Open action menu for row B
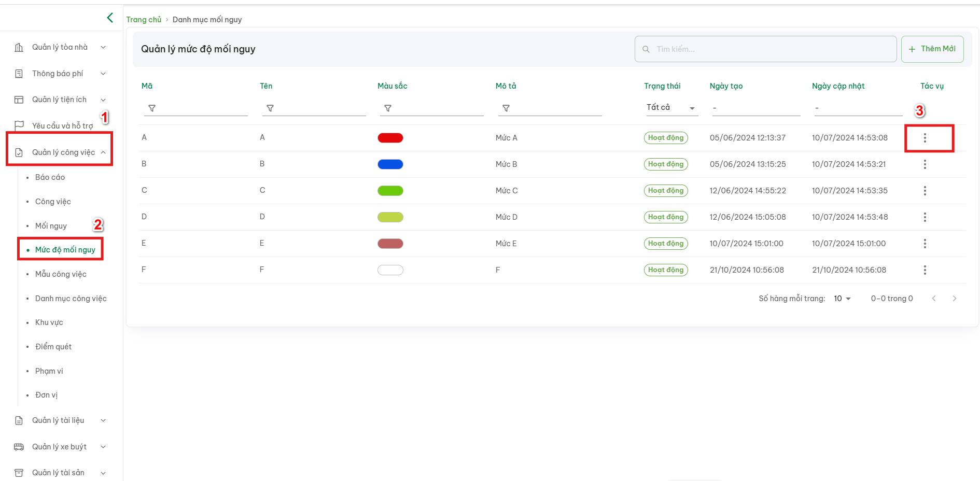The height and width of the screenshot is (481, 980). pos(925,164)
